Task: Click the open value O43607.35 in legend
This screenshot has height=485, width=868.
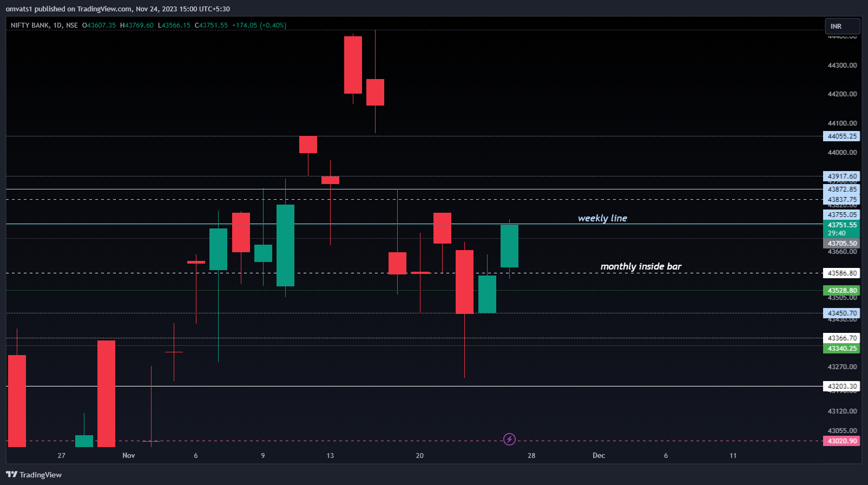Action: click(x=99, y=25)
